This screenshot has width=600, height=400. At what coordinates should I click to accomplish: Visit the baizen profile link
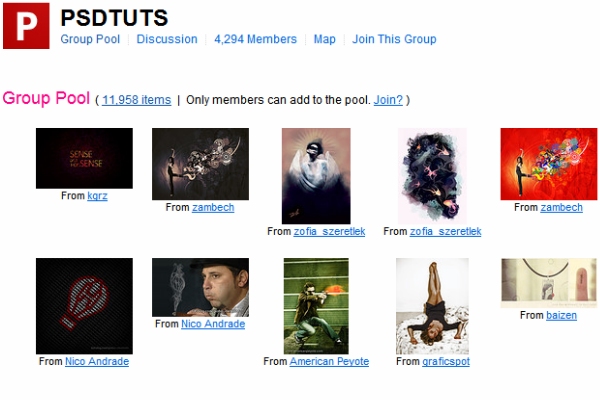tap(561, 316)
